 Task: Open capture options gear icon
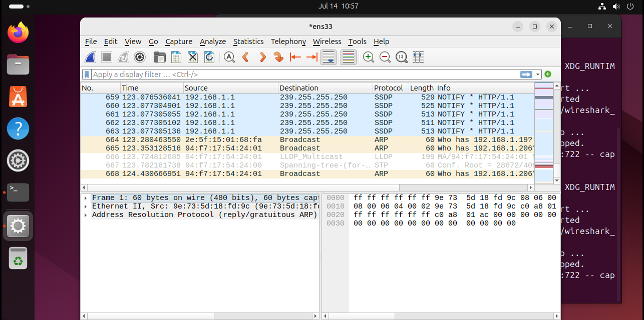click(140, 57)
